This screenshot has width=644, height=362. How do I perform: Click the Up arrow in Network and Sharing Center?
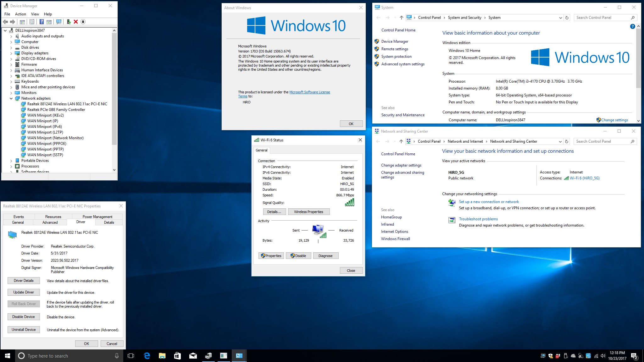pyautogui.click(x=401, y=141)
